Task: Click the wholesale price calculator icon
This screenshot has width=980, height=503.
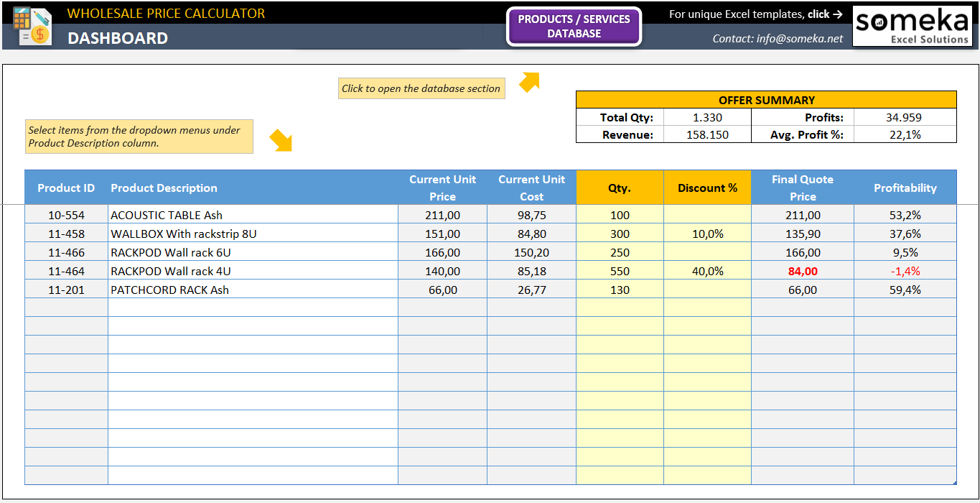Action: [x=34, y=26]
